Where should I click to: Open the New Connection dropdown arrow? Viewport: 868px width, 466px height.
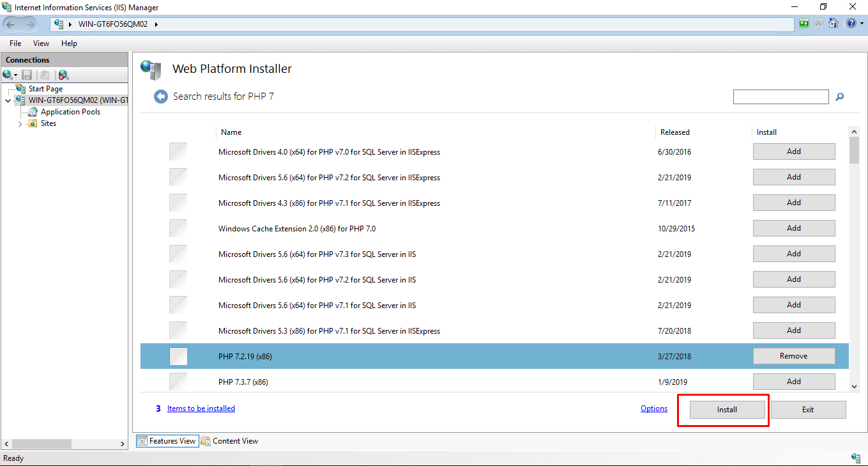coord(16,75)
